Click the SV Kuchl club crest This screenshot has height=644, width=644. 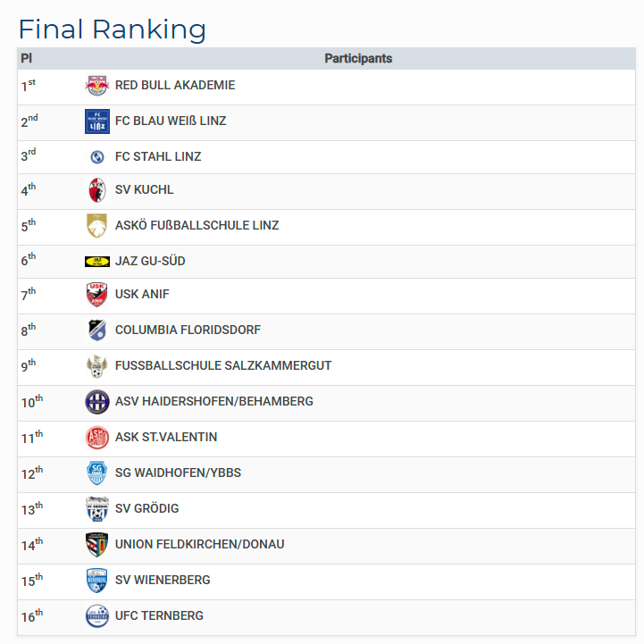pyautogui.click(x=96, y=190)
